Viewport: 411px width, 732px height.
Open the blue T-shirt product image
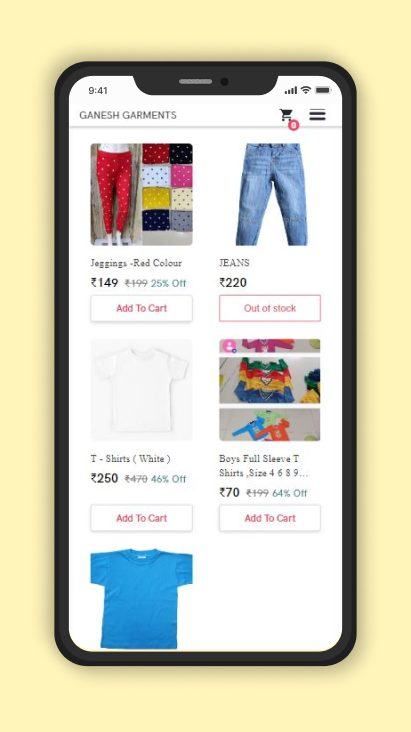click(x=142, y=599)
